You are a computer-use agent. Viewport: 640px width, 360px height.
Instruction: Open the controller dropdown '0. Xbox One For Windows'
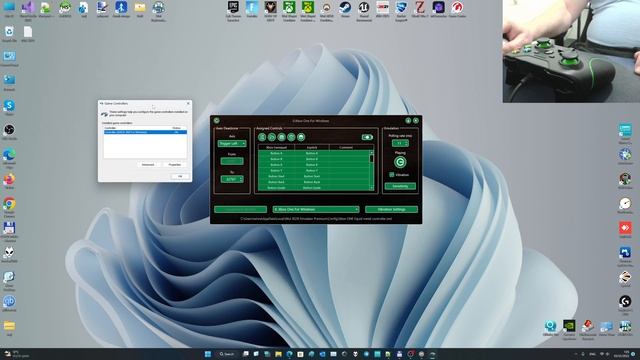(316, 209)
